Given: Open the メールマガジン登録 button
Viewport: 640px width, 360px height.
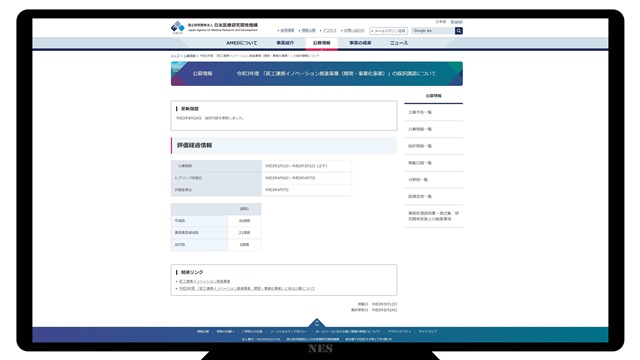Looking at the screenshot, I should pyautogui.click(x=389, y=31).
